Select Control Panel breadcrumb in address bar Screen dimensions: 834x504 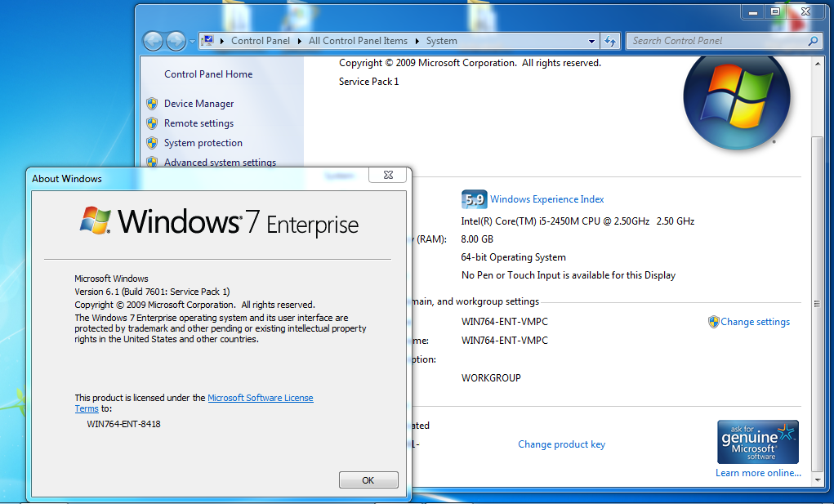click(260, 41)
